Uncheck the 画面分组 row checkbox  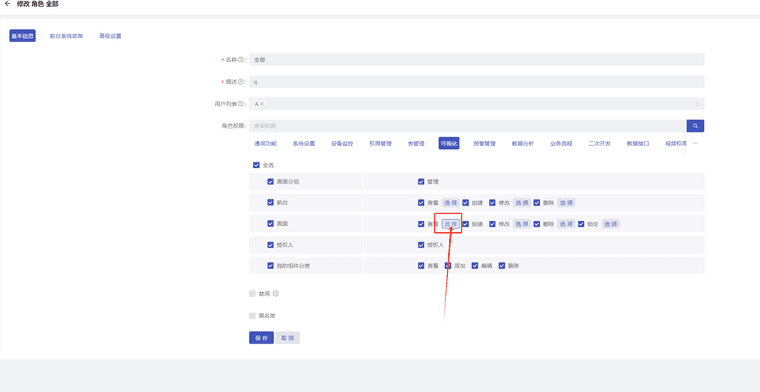270,182
